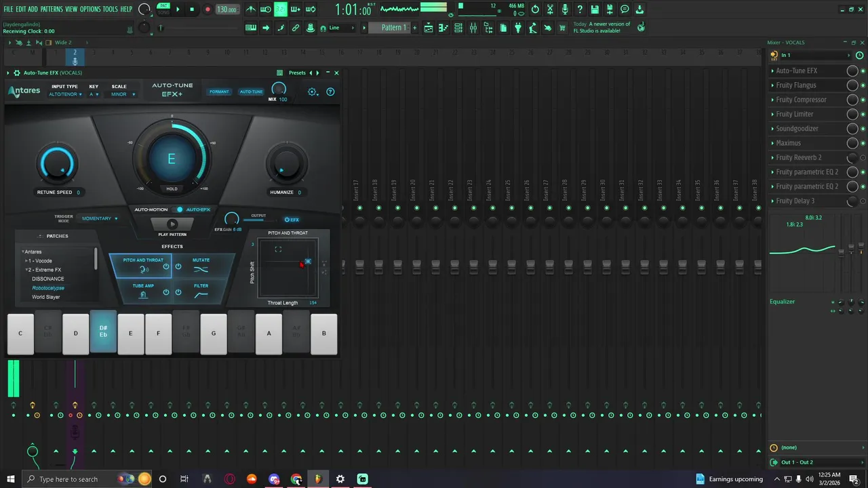Open FL Studio from the Windows taskbar
The height and width of the screenshot is (488, 868).
pos(318,479)
